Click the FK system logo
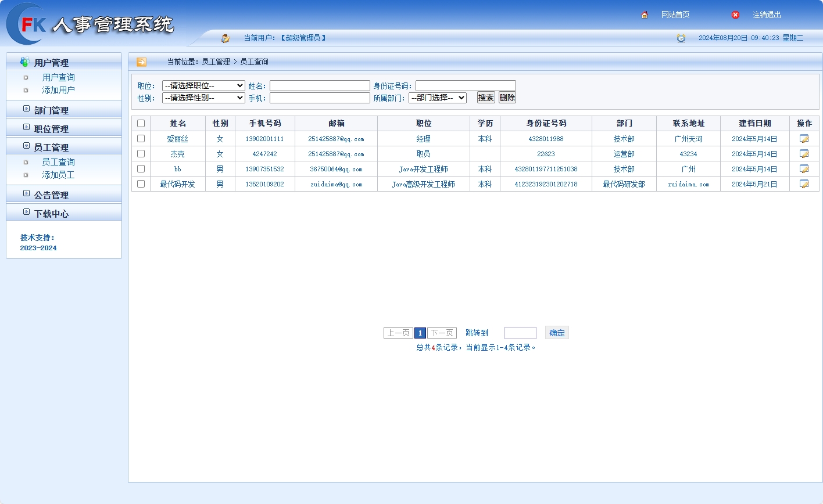The width and height of the screenshot is (823, 504). pyautogui.click(x=26, y=24)
